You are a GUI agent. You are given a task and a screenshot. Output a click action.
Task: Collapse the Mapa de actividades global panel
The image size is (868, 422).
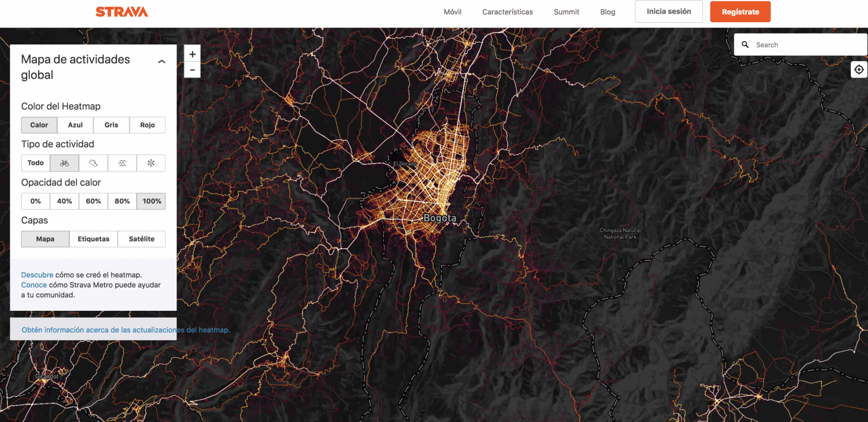[161, 62]
